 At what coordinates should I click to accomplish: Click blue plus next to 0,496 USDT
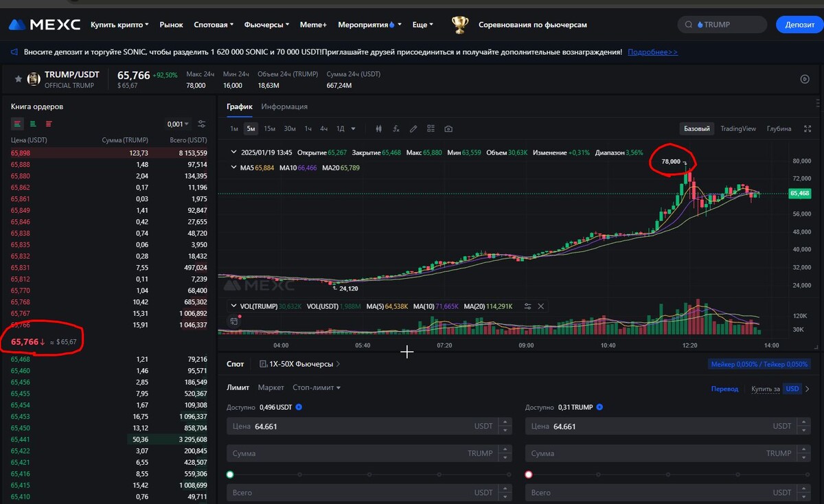tap(299, 407)
